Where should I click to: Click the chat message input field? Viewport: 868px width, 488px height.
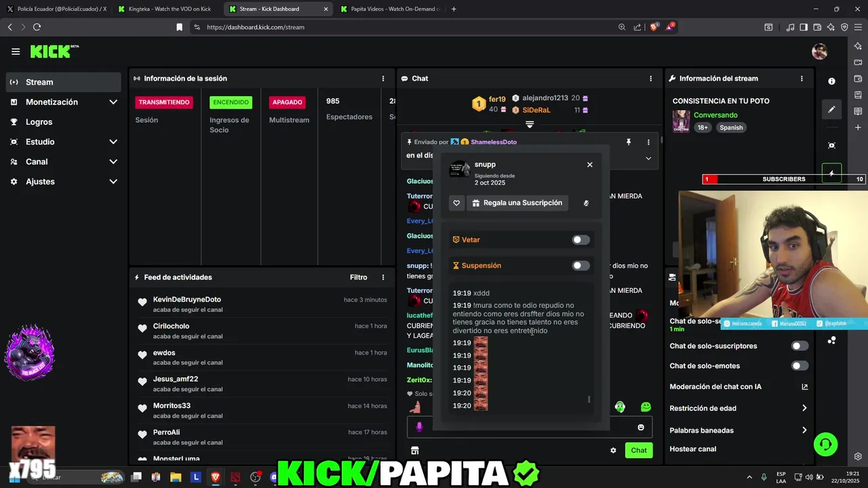tap(529, 427)
